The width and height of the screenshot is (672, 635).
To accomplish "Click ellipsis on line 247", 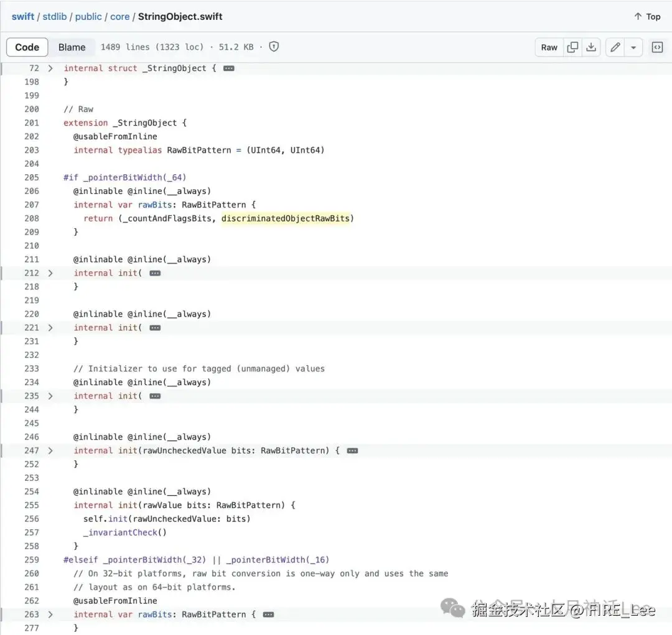I will 352,451.
